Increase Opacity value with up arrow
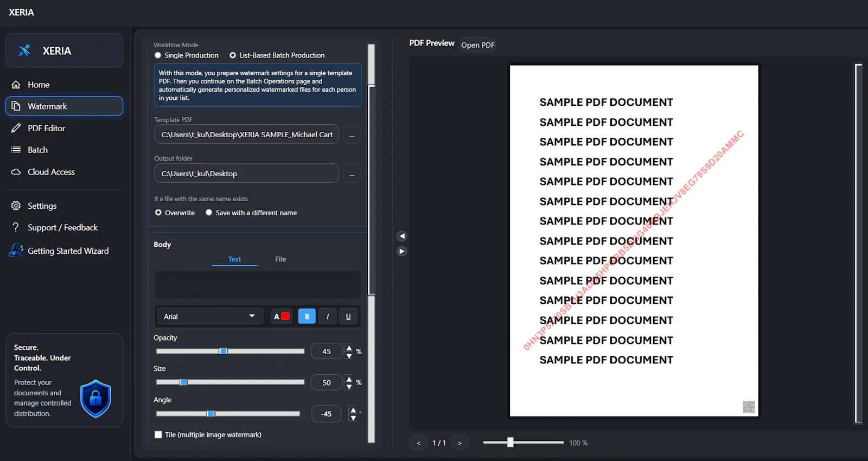 point(349,348)
